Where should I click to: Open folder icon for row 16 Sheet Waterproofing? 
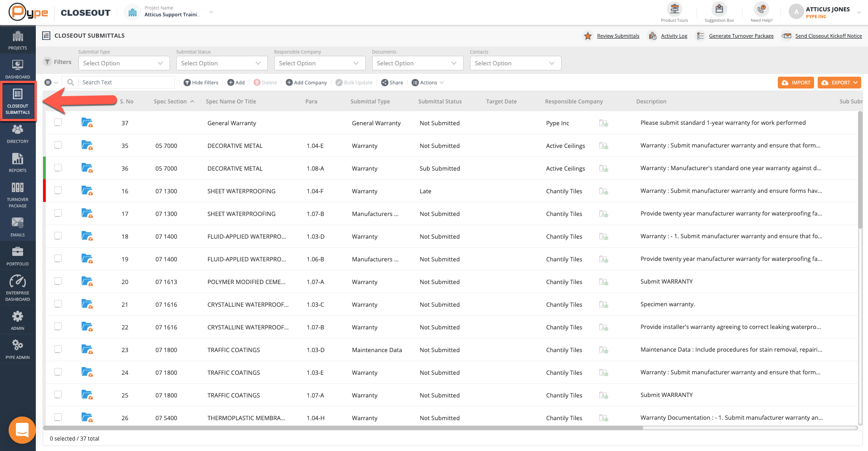87,191
